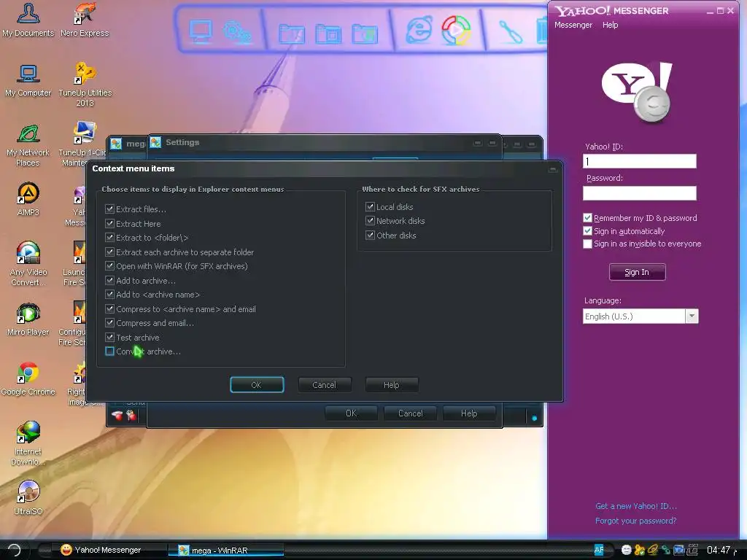The height and width of the screenshot is (560, 747).
Task: Toggle Extract each archive to separate folder
Action: pyautogui.click(x=109, y=252)
